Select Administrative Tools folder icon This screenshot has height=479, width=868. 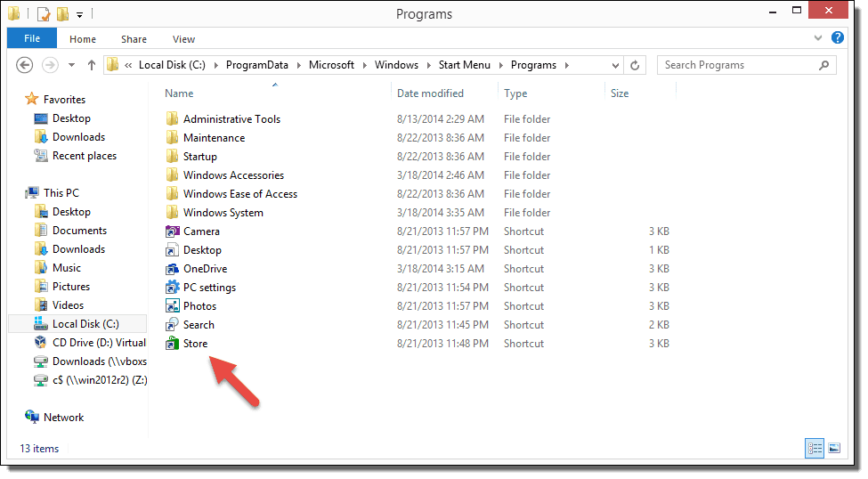pos(173,119)
